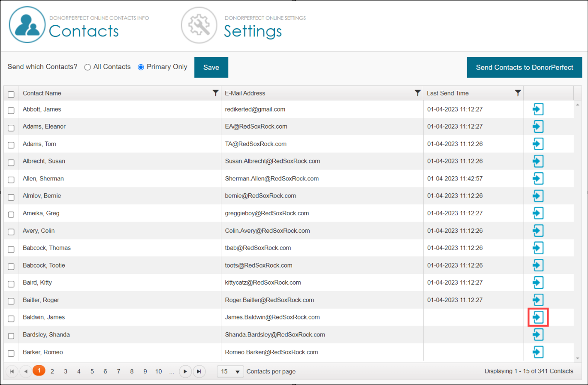Viewport: 588px width, 385px height.
Task: Check the box for Baldwin, James
Action: pyautogui.click(x=11, y=319)
